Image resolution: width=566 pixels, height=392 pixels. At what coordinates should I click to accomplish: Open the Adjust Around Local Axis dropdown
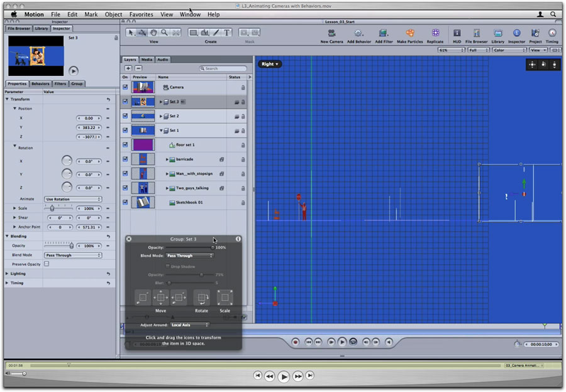pos(190,325)
